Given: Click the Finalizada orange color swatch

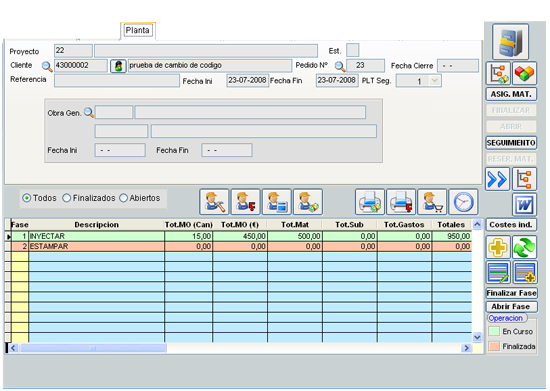Looking at the screenshot, I should (494, 346).
